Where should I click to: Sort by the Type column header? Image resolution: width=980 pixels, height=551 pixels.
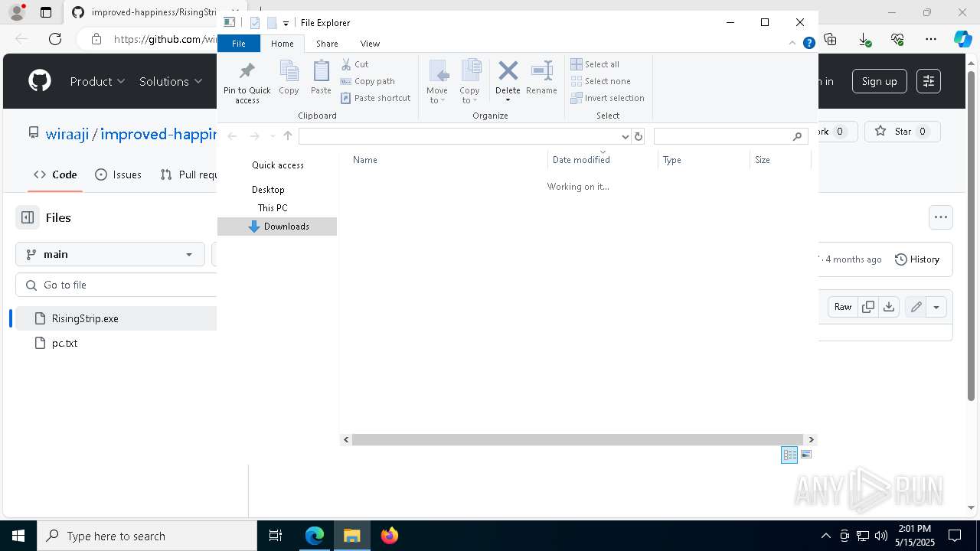point(704,160)
